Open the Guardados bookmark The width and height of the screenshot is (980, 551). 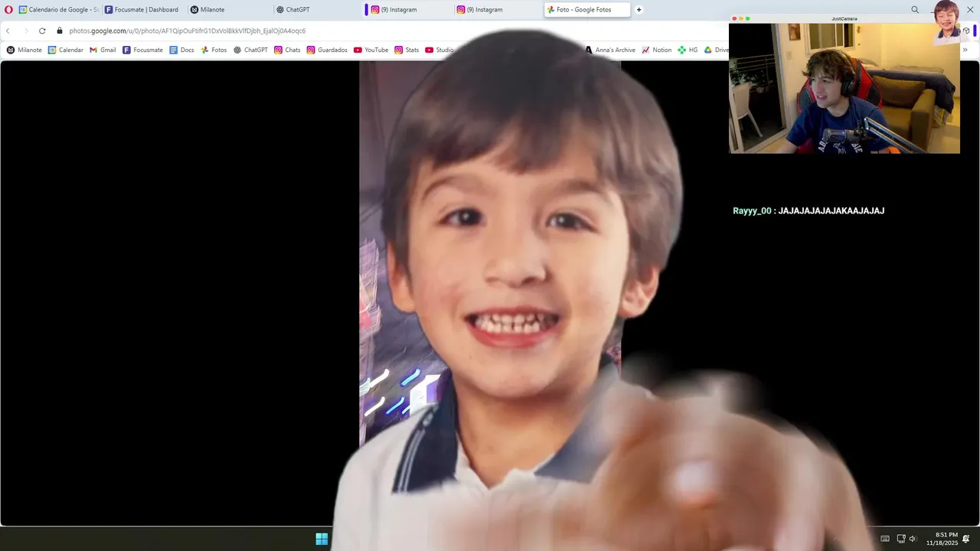pos(327,50)
